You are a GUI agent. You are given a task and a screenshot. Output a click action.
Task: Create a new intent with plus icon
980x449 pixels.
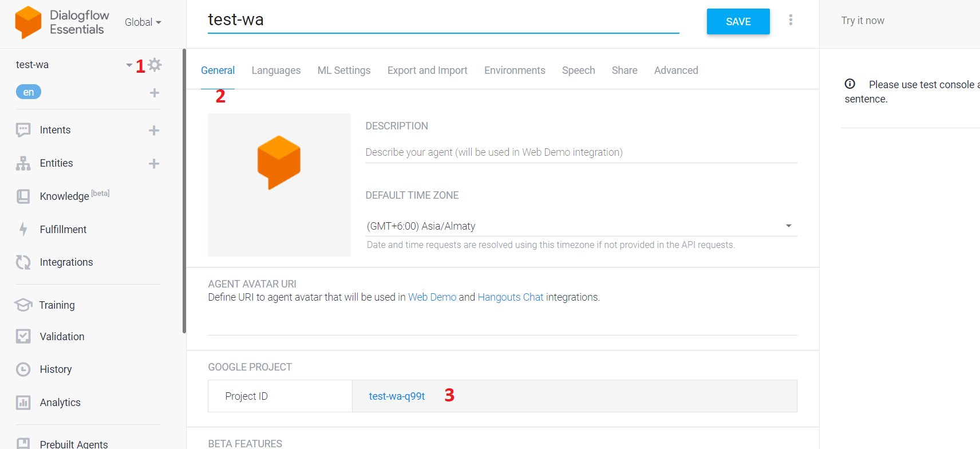(154, 131)
